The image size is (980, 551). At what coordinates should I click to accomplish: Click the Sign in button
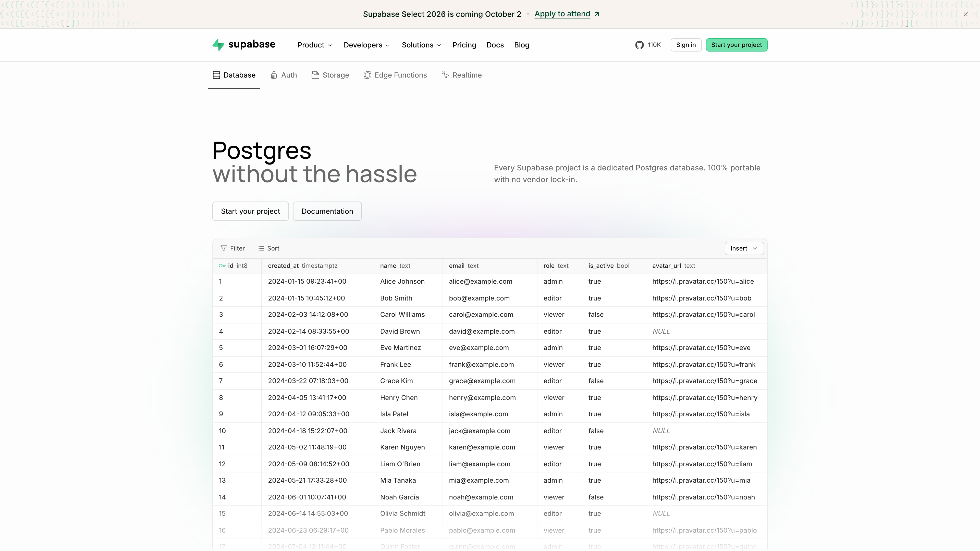point(685,45)
